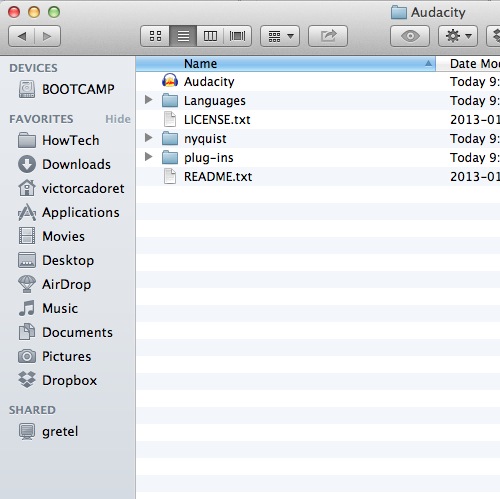Viewport: 500px width, 499px height.
Task: Click the Quick Look eye button
Action: pos(410,36)
